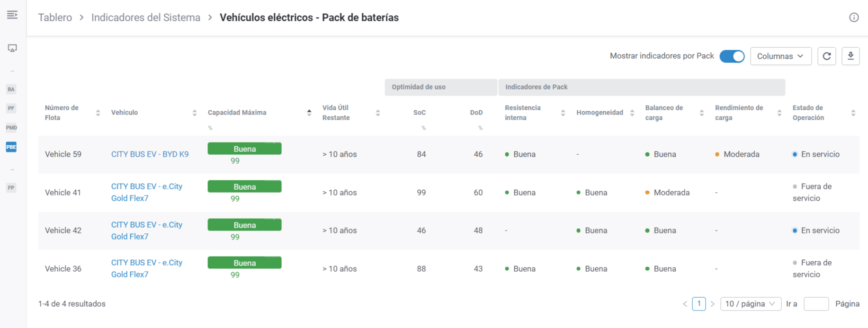Open the Columnas dropdown
Viewport: 868px width, 328px height.
[x=780, y=56]
